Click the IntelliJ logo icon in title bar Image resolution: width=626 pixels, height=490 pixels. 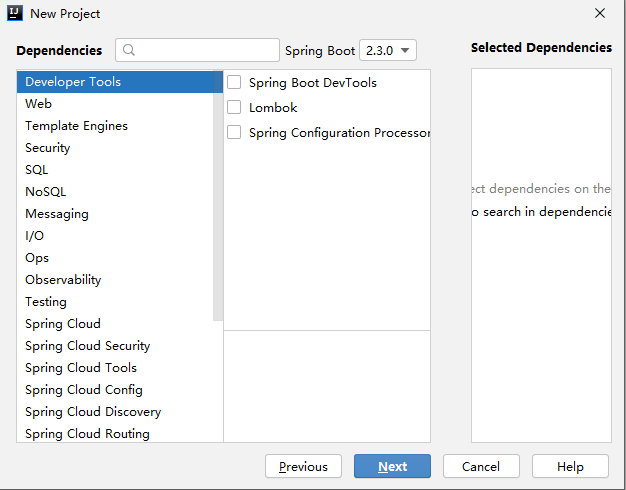coord(15,14)
